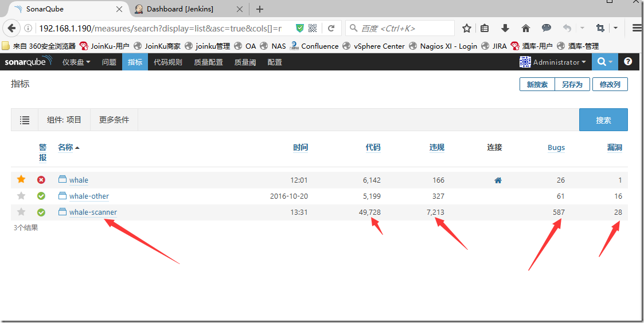Expand the undo history dropdown arrow
The image size is (644, 323).
tap(582, 28)
